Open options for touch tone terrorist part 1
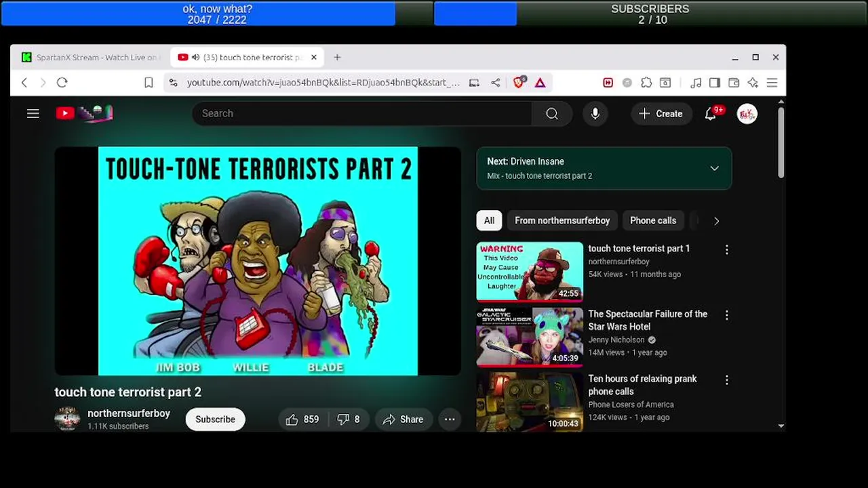The image size is (868, 488). click(x=727, y=250)
